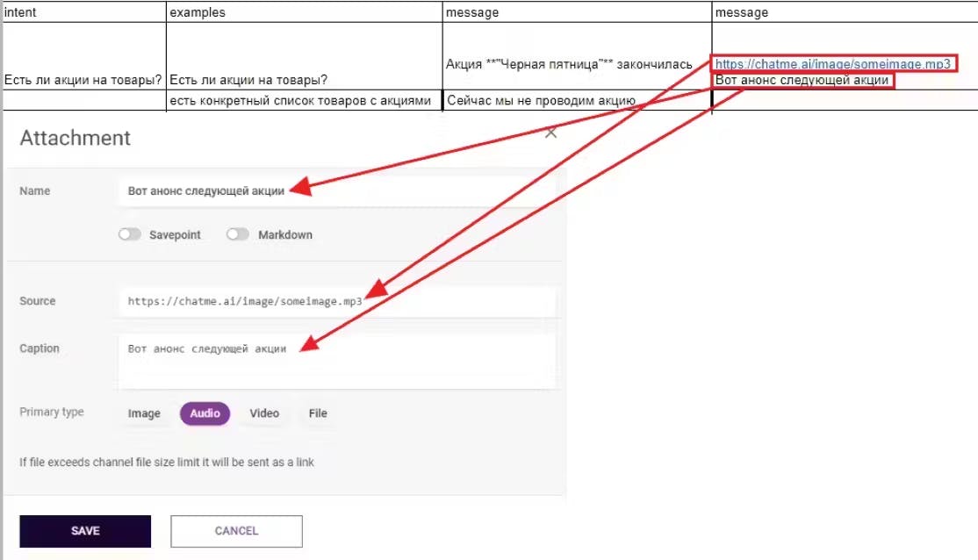Select the 'intent' column header cell

[x=85, y=12]
